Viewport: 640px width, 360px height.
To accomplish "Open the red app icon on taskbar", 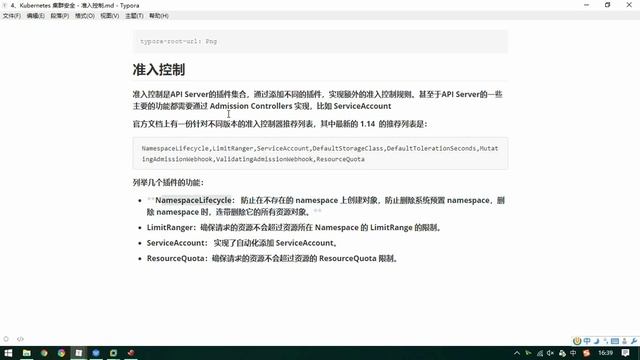I will point(131,353).
